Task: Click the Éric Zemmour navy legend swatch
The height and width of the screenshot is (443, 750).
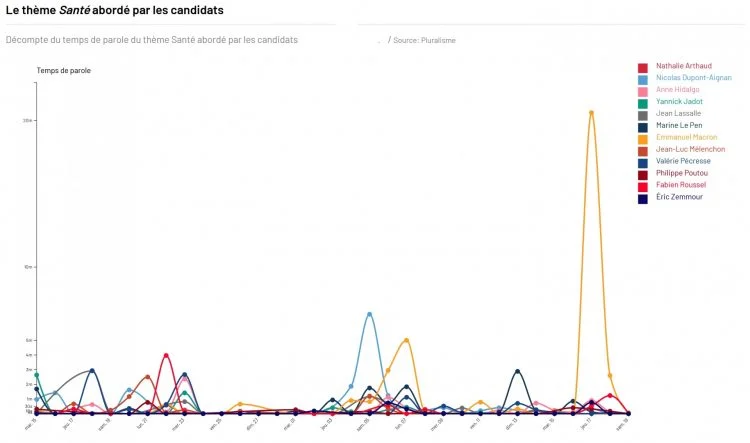Action: [x=642, y=199]
